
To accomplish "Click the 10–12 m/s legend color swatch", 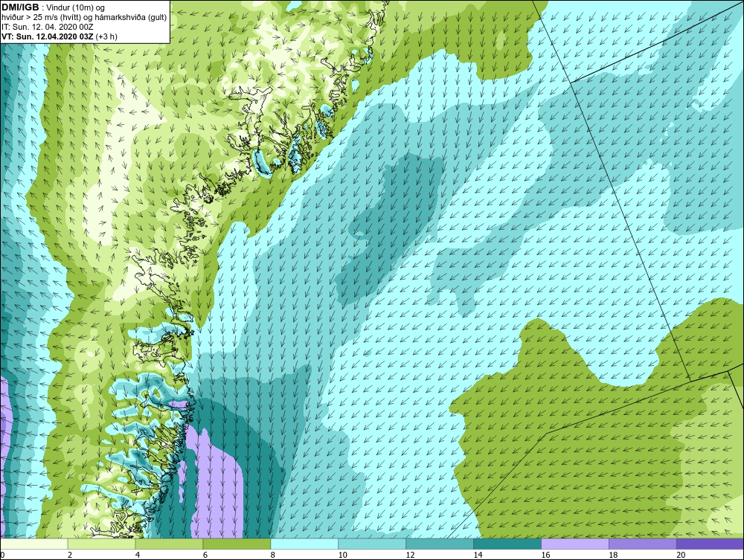I will pos(372,544).
